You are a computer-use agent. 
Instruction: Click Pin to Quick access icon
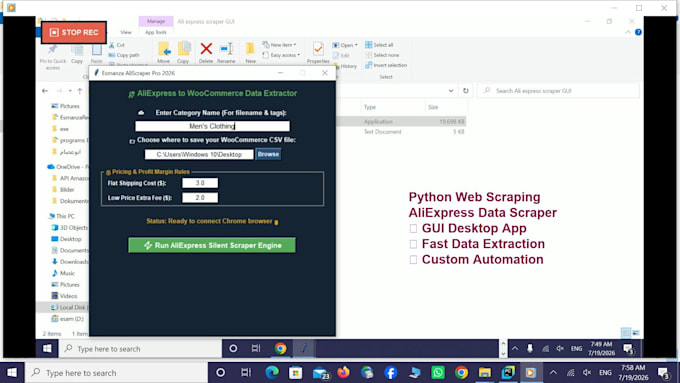click(x=52, y=56)
